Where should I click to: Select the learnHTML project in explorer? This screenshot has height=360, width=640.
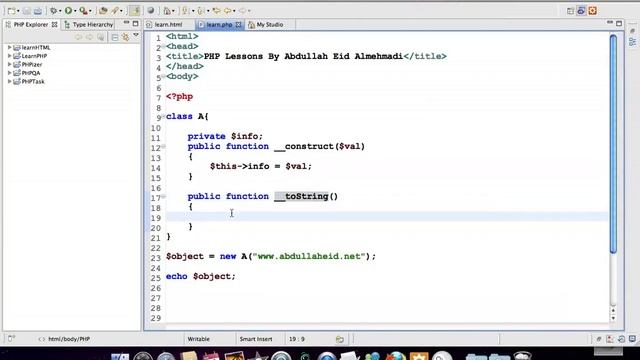click(36, 47)
